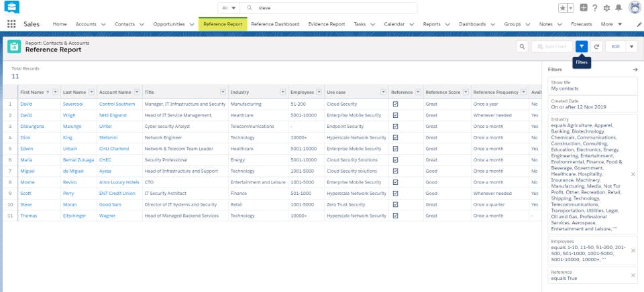Go to the Home tab
The width and height of the screenshot is (644, 292).
click(60, 24)
